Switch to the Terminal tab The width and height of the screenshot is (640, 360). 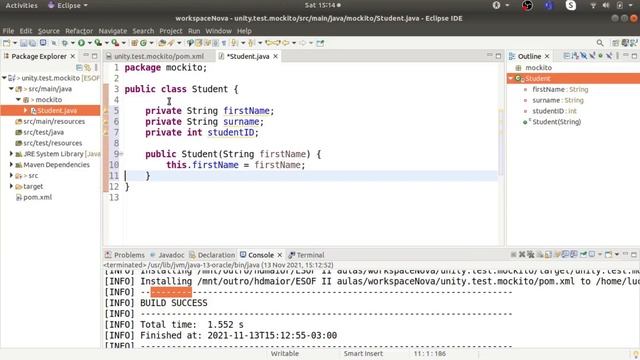click(x=306, y=255)
